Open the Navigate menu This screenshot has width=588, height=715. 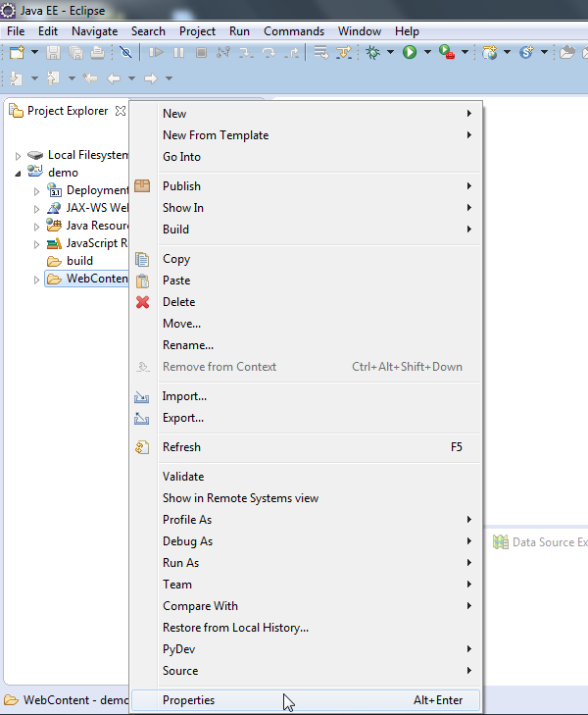click(95, 31)
